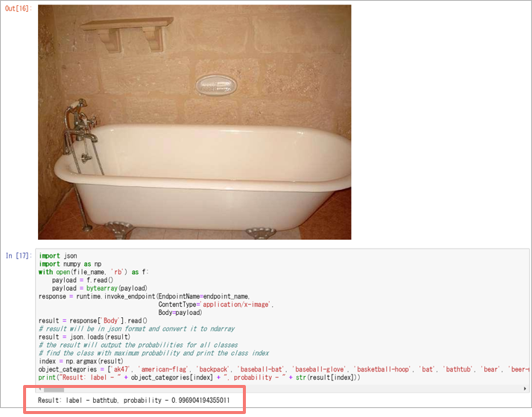The height and width of the screenshot is (417, 532).
Task: Place cursor on the 'import json' line
Action: tap(58, 255)
